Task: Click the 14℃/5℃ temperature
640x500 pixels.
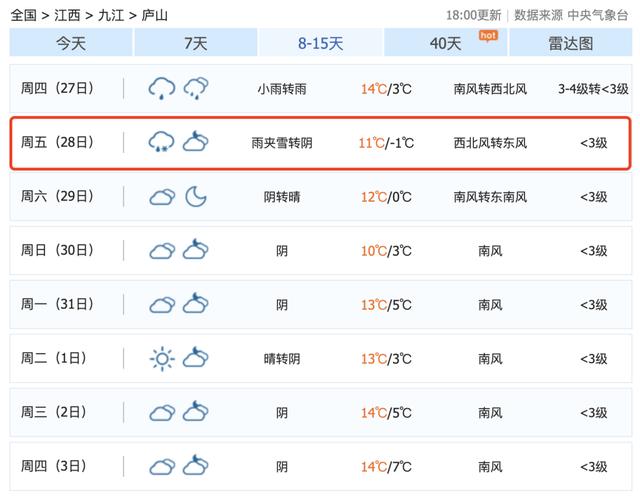Action: click(x=386, y=413)
